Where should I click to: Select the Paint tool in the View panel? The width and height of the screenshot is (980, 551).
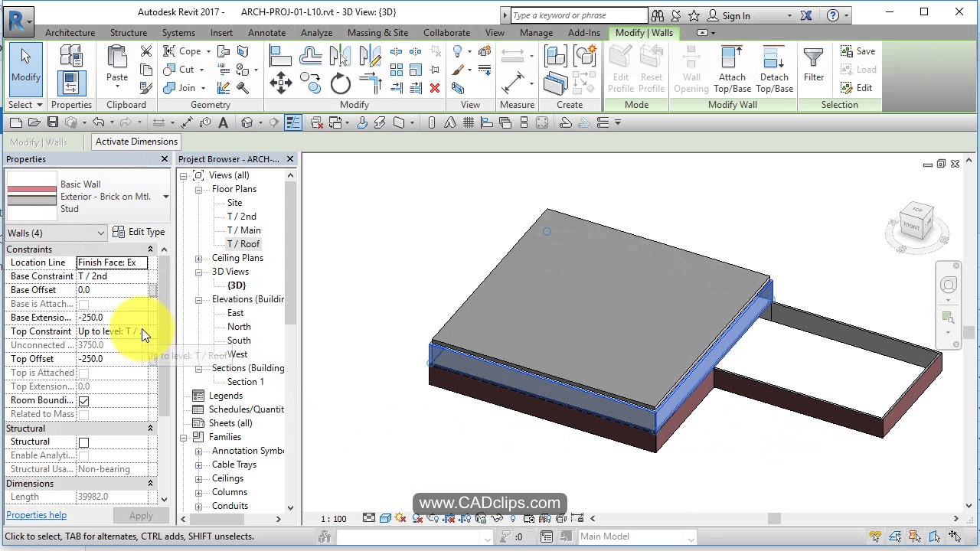click(x=459, y=70)
